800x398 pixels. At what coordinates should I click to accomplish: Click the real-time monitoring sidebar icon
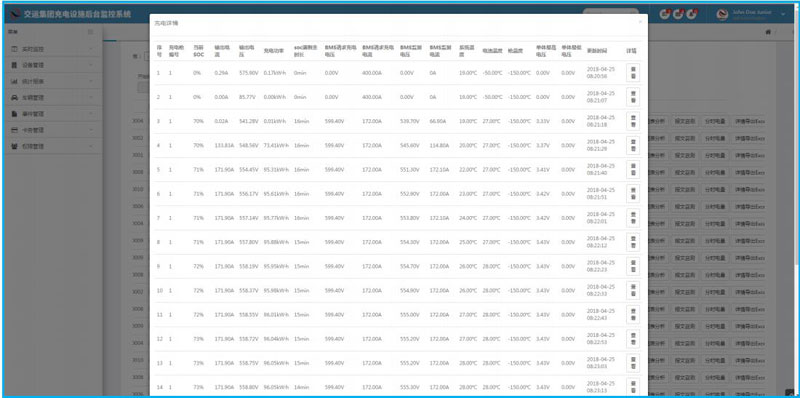[x=14, y=49]
